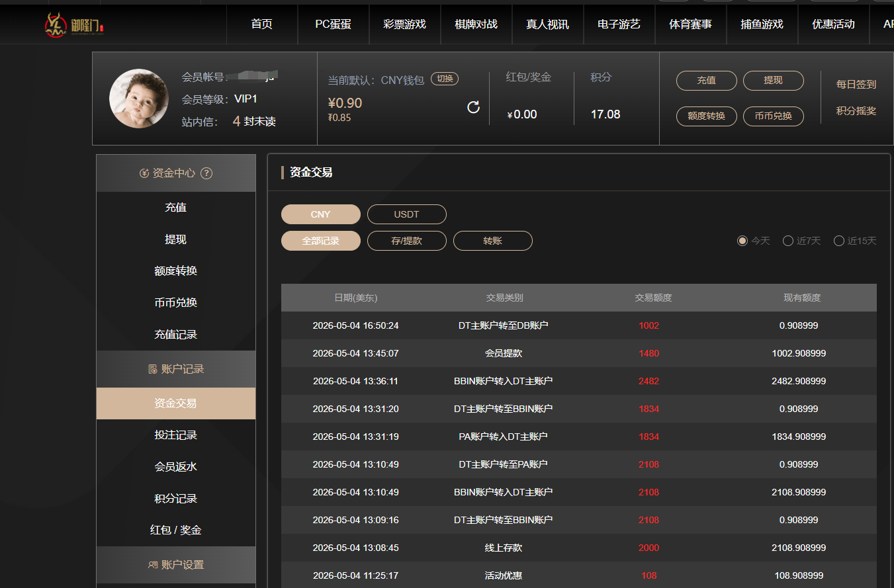Go to 首页 in the top navigation
The height and width of the screenshot is (588, 894).
[262, 24]
